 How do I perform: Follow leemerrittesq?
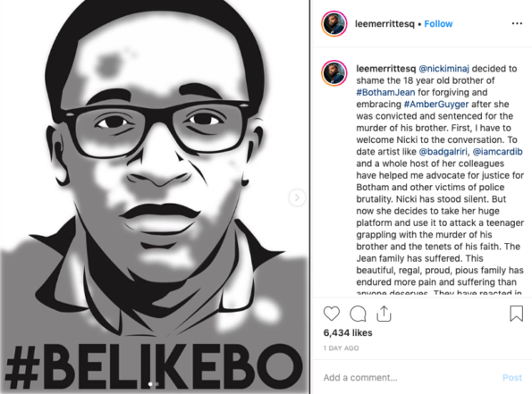[x=438, y=24]
